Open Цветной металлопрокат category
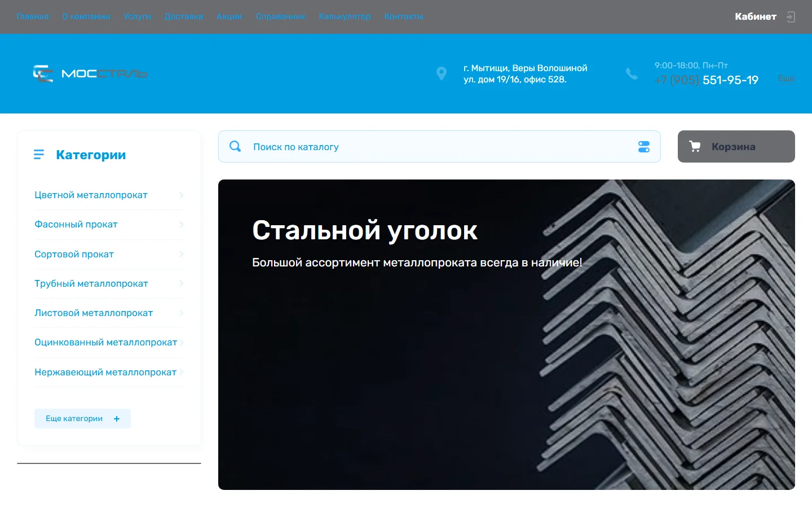Image resolution: width=812 pixels, height=508 pixels. (91, 195)
